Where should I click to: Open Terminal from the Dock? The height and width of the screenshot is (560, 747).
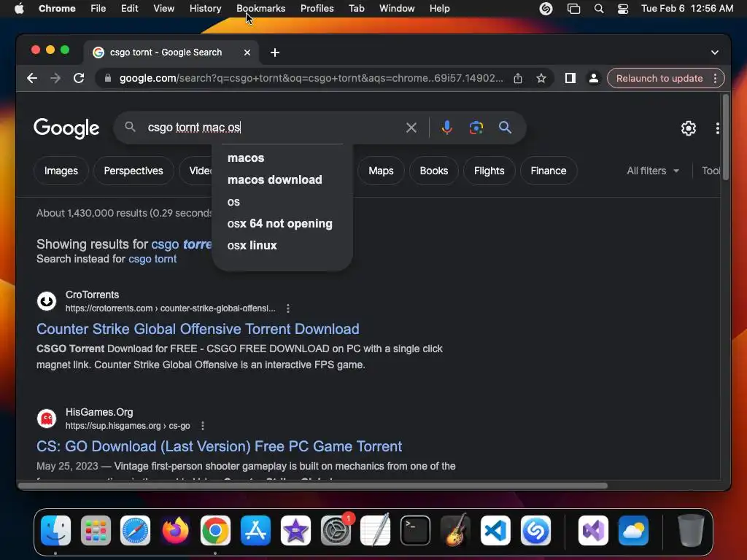415,530
